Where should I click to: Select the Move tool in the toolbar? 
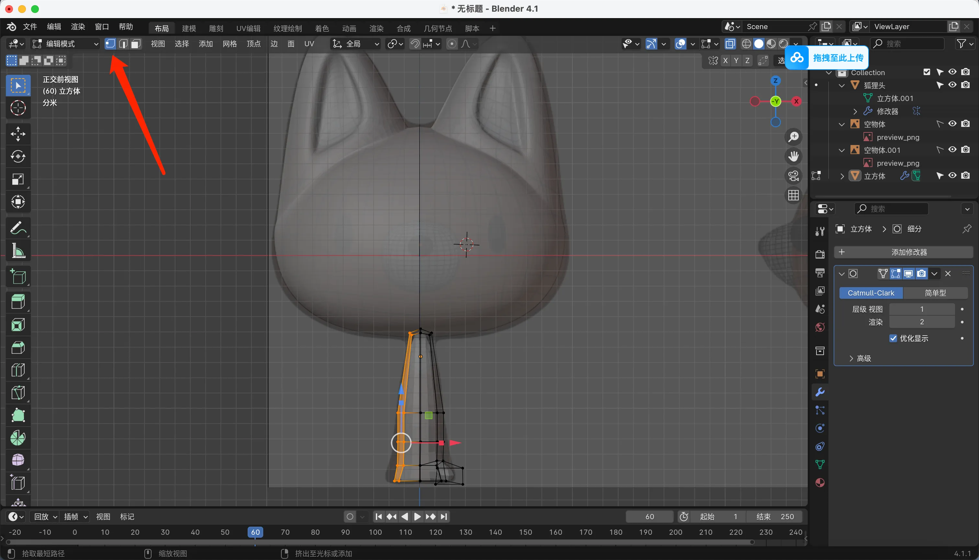pyautogui.click(x=18, y=134)
